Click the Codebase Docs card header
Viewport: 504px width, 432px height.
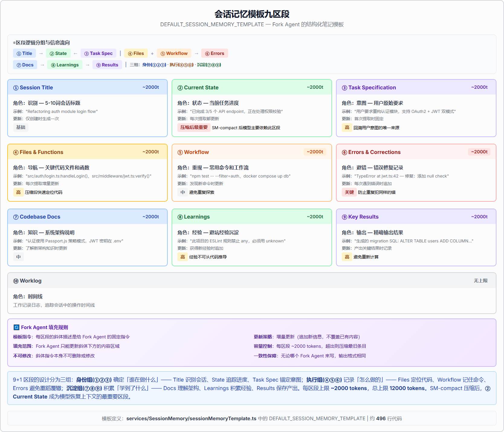click(87, 217)
